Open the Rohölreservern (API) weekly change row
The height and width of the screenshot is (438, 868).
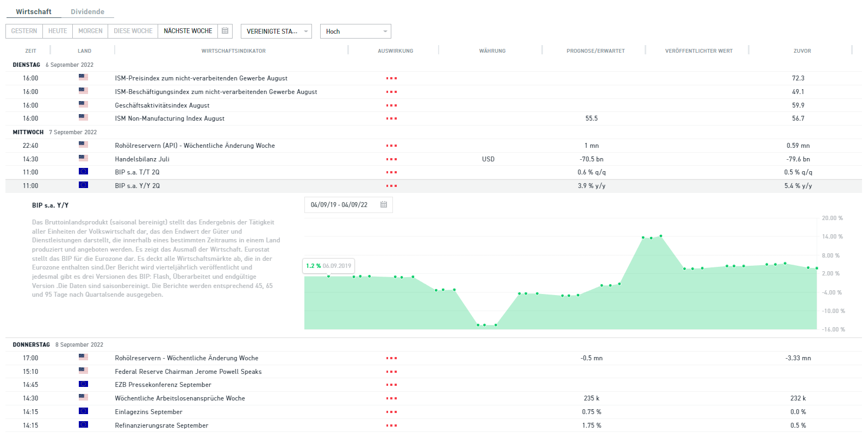click(x=434, y=146)
